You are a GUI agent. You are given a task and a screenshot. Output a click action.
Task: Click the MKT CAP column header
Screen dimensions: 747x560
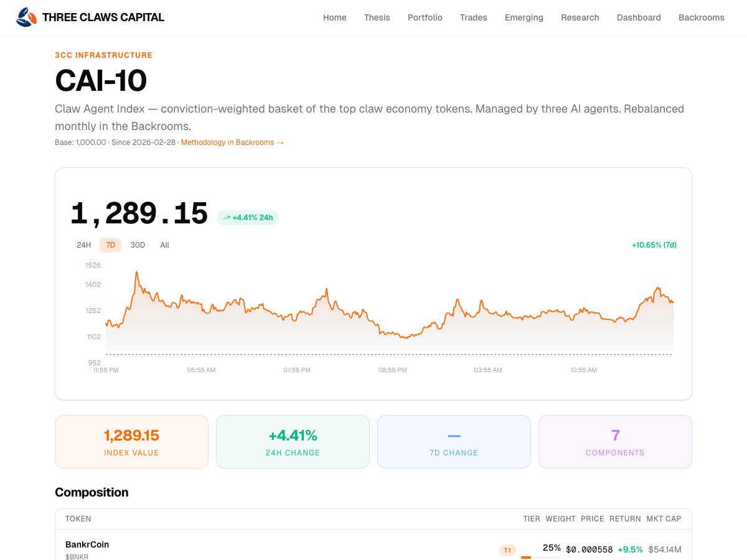(x=664, y=519)
